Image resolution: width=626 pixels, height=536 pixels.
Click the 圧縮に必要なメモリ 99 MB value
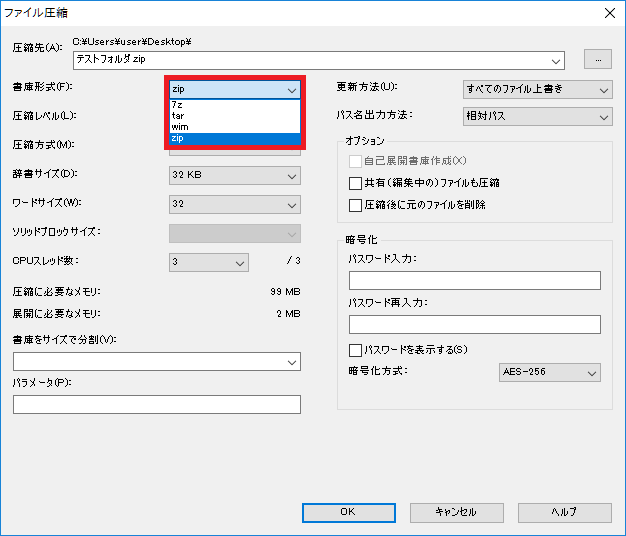pos(285,292)
